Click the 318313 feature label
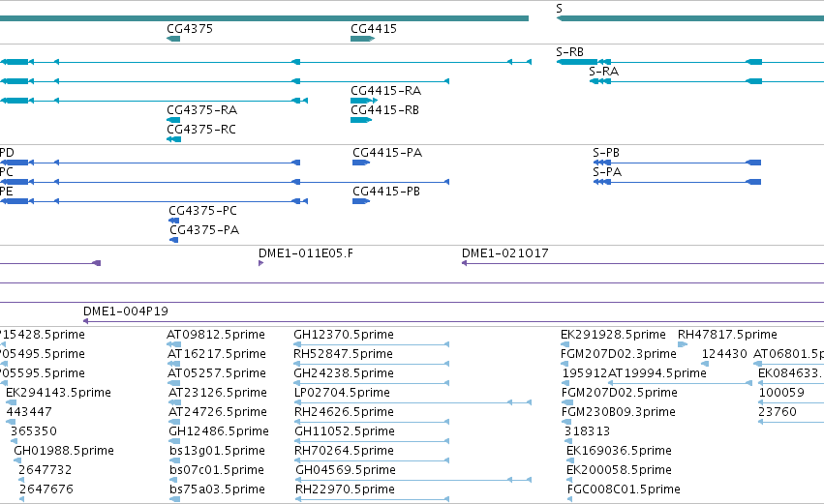Screen dimensions: 824x504 (x=587, y=432)
